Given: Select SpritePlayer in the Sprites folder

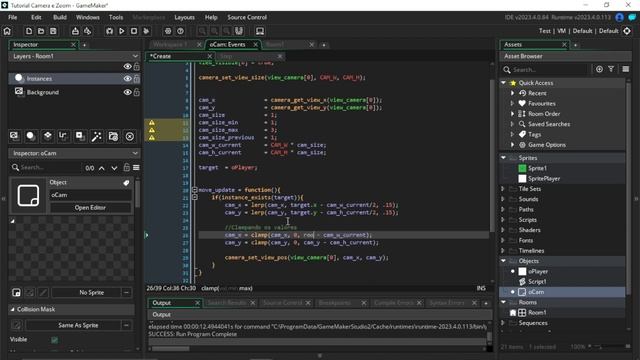Looking at the screenshot, I should click(544, 178).
